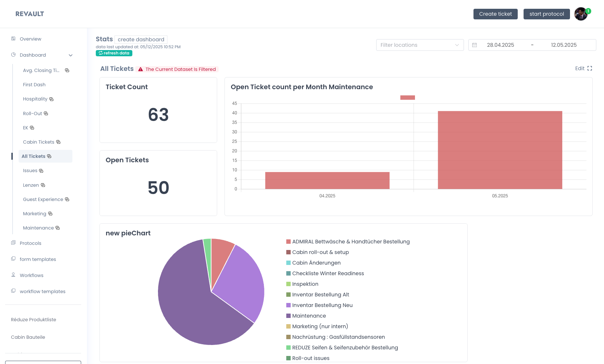
Task: Toggle Inventar Bestellung Neu legend entry
Action: pos(320,305)
